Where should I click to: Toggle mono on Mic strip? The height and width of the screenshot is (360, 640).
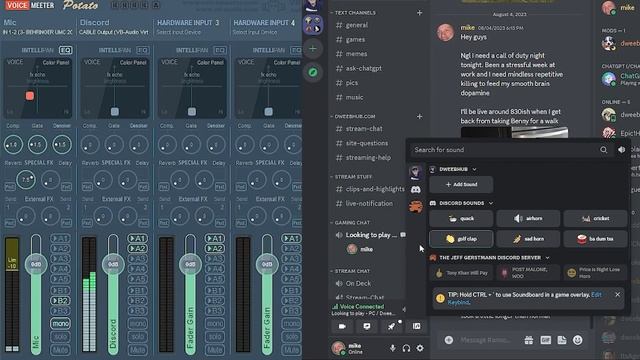click(60, 323)
